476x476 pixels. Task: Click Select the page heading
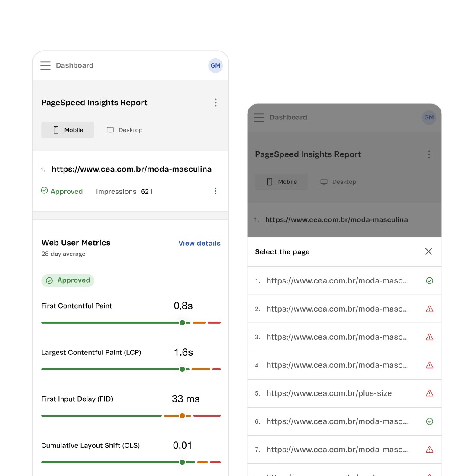click(x=282, y=252)
